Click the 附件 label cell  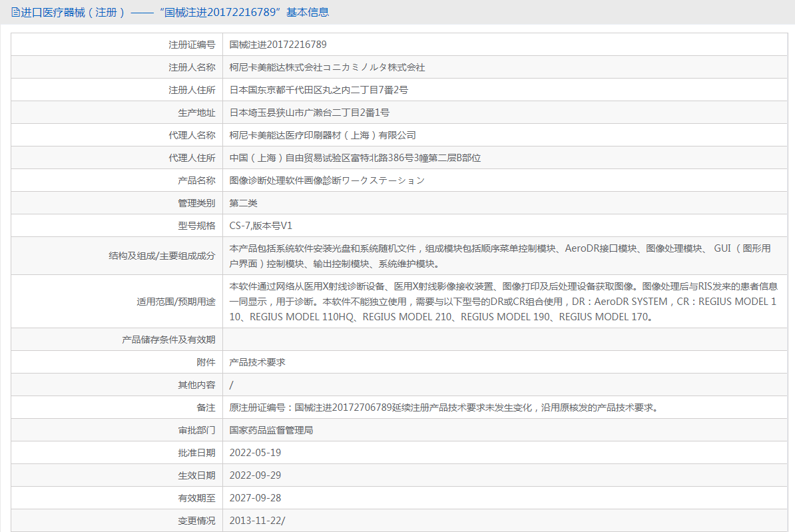pos(117,362)
